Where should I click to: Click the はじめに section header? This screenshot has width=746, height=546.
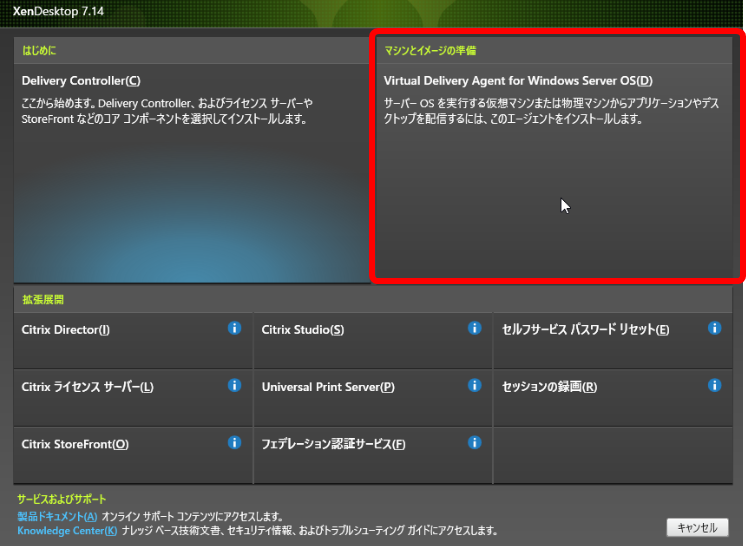tap(39, 50)
